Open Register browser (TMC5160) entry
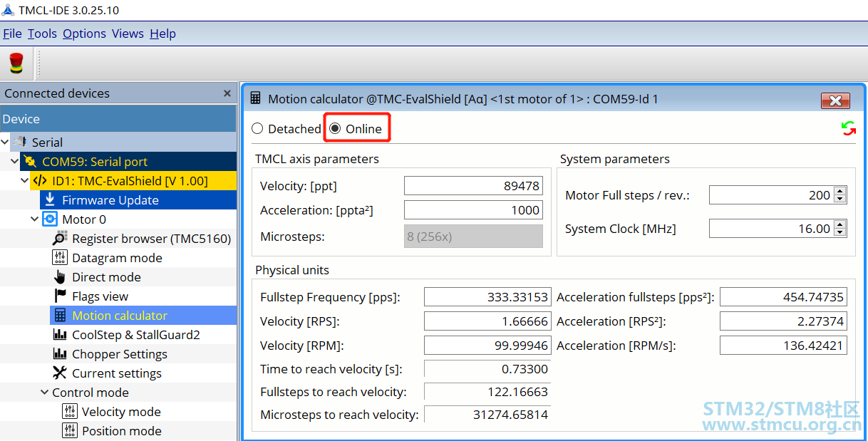 tap(151, 239)
